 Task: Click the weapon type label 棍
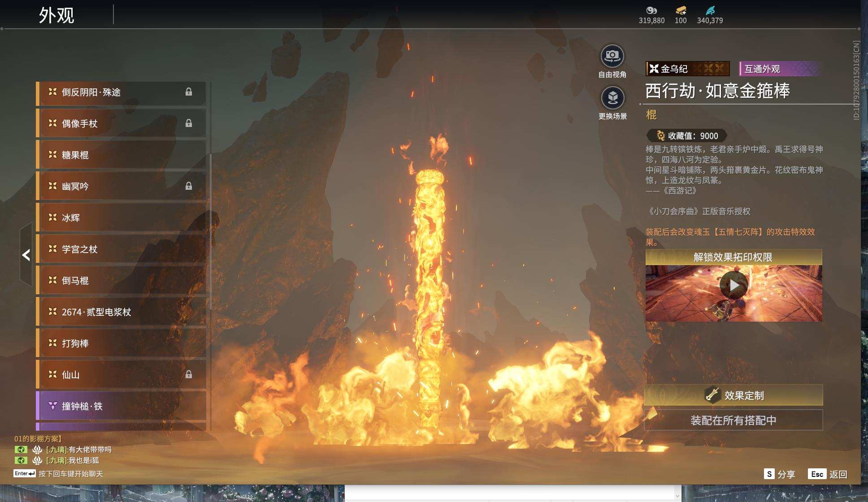(x=651, y=115)
